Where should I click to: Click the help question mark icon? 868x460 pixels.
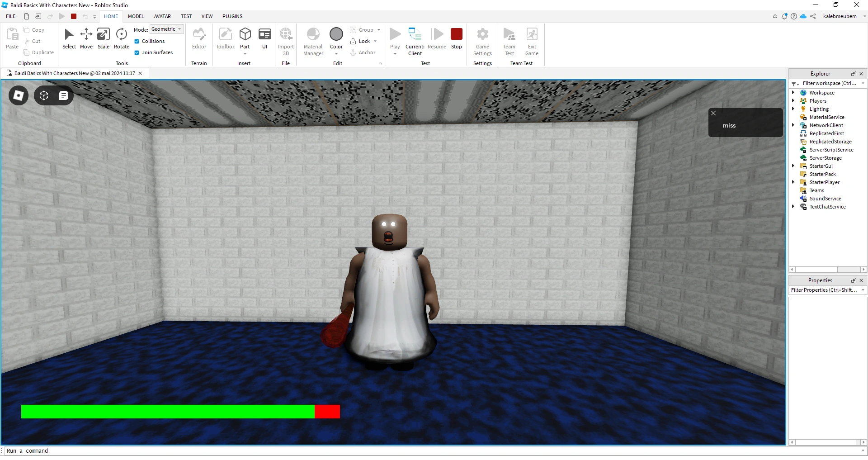(x=794, y=16)
